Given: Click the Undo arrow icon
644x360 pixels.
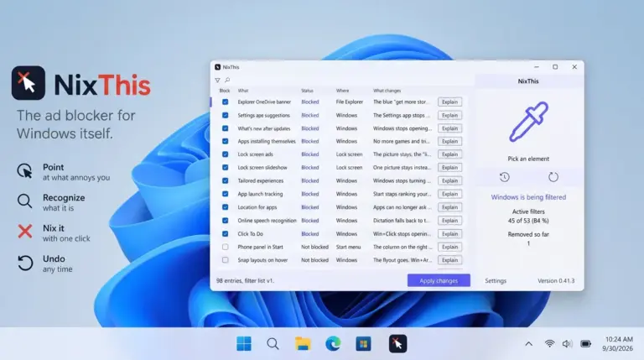Looking at the screenshot, I should [25, 263].
